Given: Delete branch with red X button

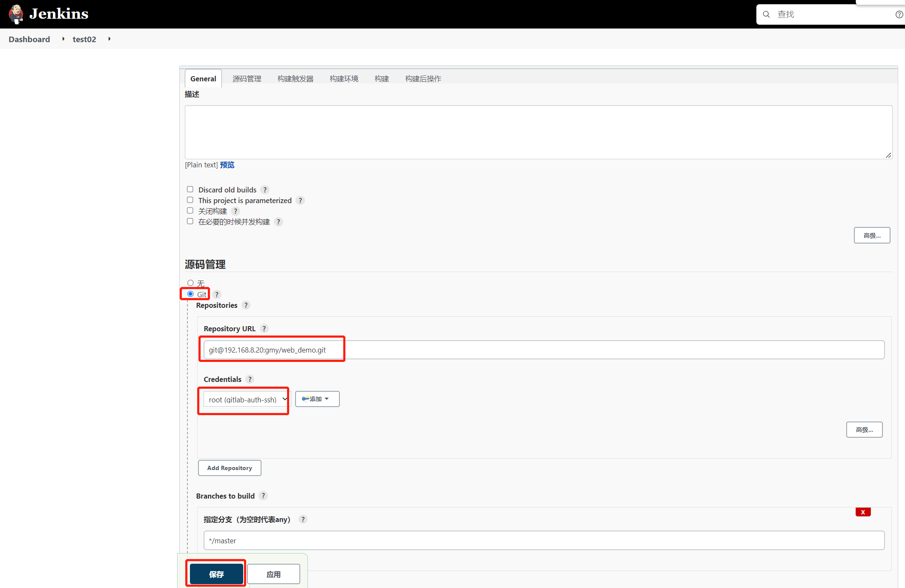Looking at the screenshot, I should 863,512.
